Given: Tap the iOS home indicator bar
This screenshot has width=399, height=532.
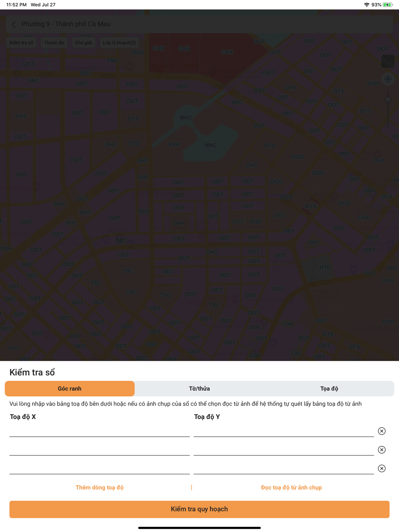Looking at the screenshot, I should click(199, 528).
